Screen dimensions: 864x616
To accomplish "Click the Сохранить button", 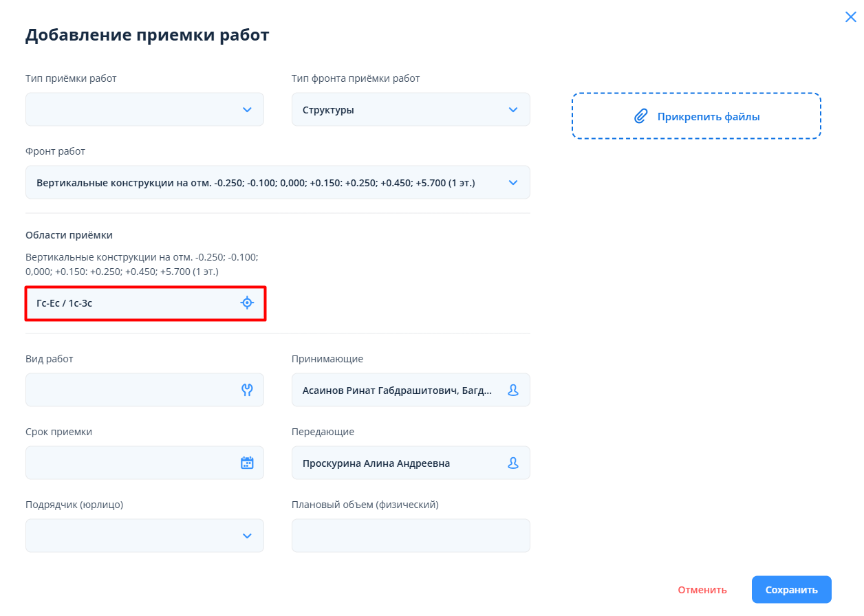I will (x=791, y=589).
